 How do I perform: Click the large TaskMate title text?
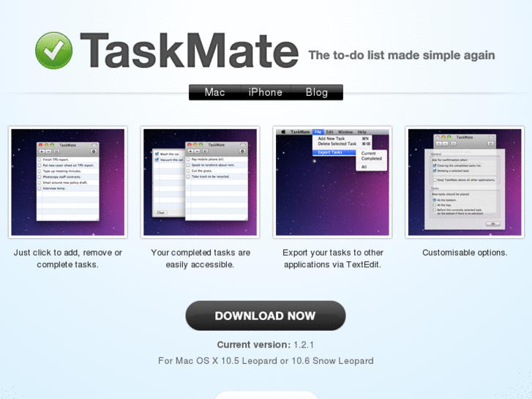(190, 51)
